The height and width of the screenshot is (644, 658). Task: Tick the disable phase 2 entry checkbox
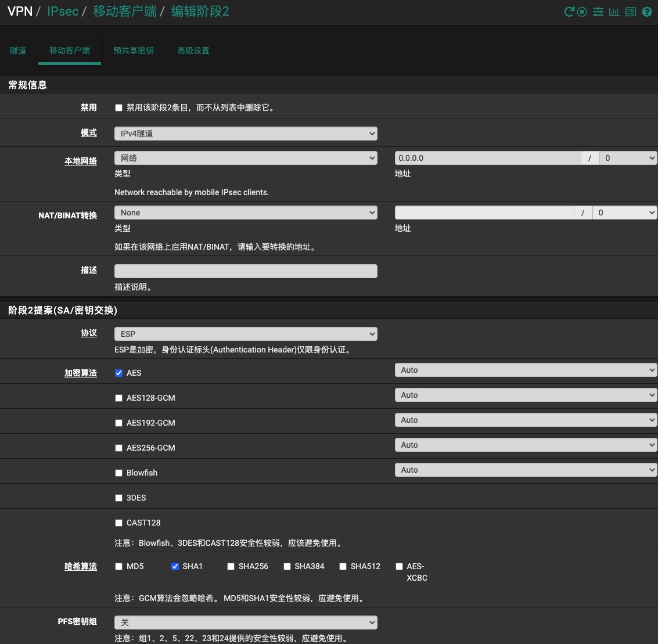pos(119,108)
